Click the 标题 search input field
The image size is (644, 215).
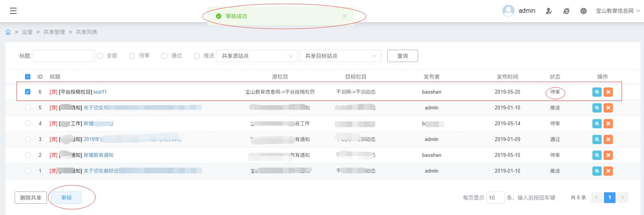(x=64, y=56)
